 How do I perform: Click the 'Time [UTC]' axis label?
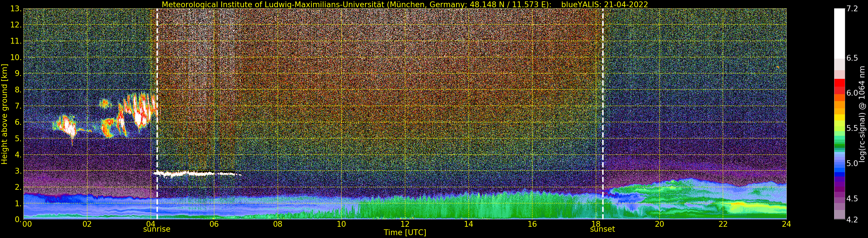[405, 233]
